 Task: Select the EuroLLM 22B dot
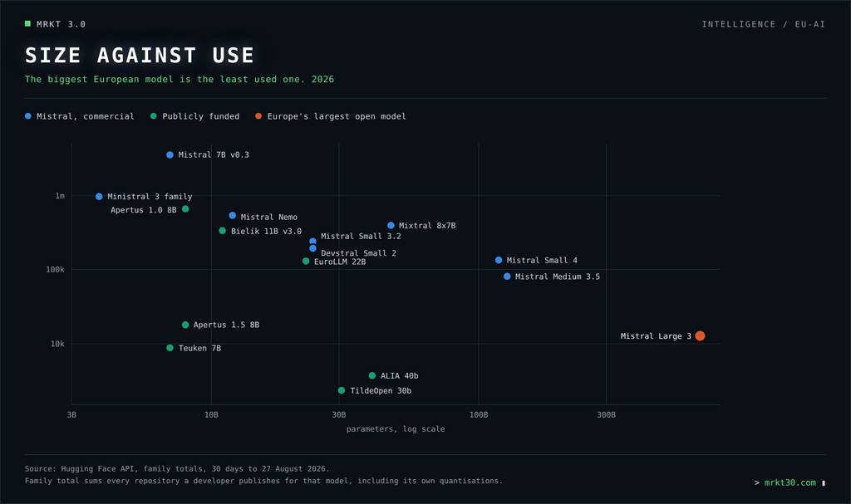306,261
